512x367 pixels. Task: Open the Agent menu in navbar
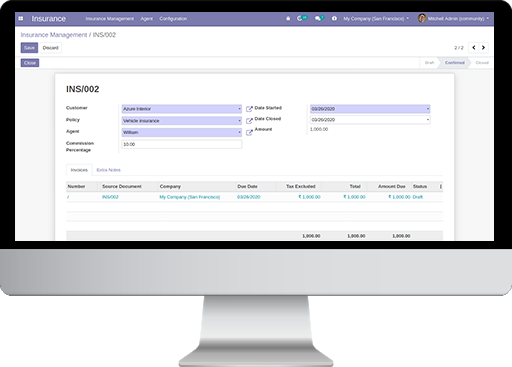(x=147, y=19)
